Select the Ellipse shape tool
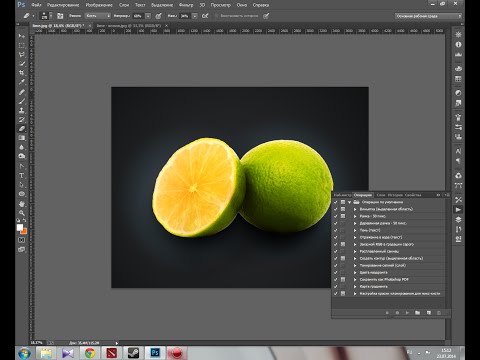Screen dimensions: 480x360 pyautogui.click(x=22, y=194)
